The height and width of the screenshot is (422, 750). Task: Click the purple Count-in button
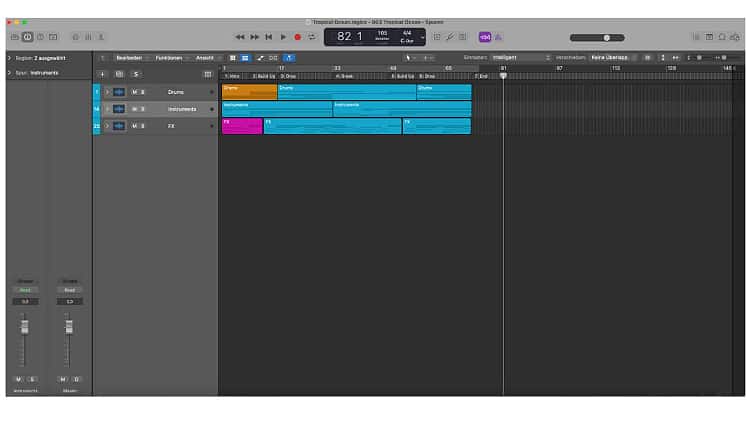click(x=484, y=37)
